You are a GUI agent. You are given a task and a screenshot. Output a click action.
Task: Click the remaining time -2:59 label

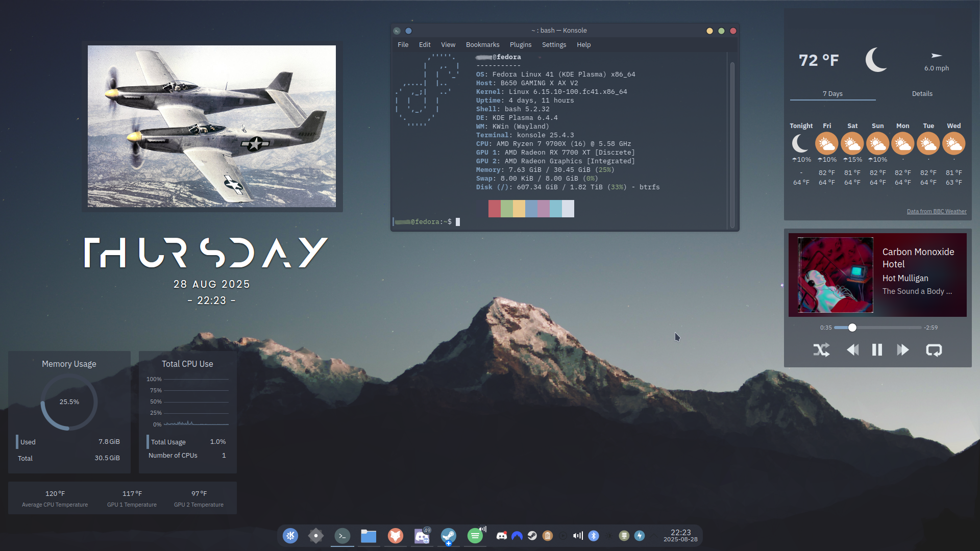click(930, 328)
